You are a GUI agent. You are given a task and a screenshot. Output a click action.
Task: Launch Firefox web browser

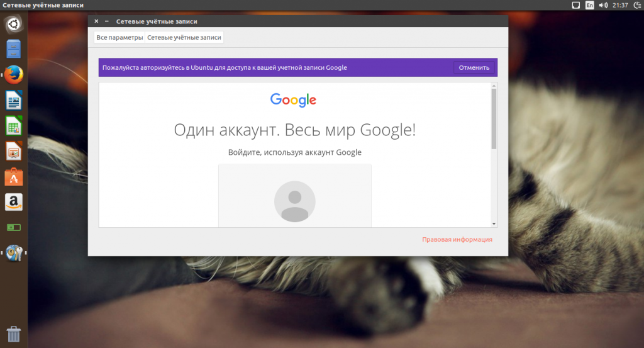pos(14,75)
